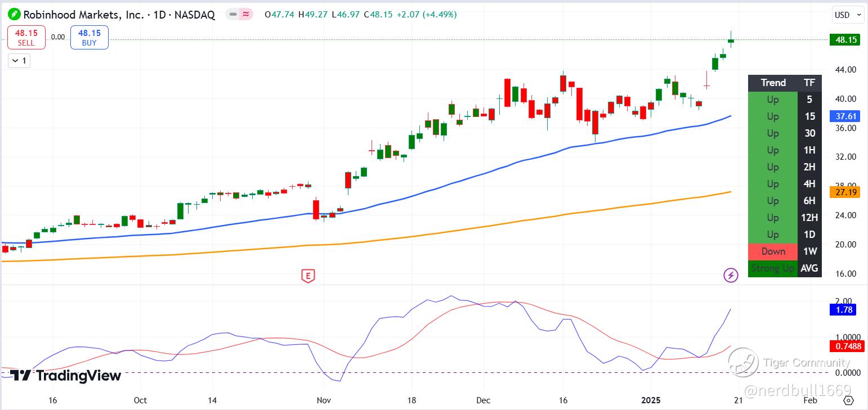Click the green 48.15 last price label
The width and height of the screenshot is (868, 410).
pyautogui.click(x=845, y=39)
